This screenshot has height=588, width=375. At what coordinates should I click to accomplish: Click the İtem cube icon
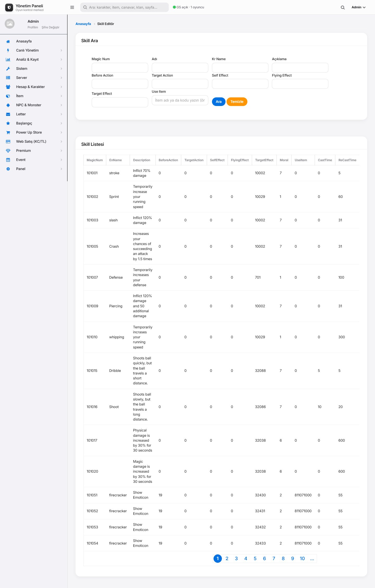coord(8,96)
